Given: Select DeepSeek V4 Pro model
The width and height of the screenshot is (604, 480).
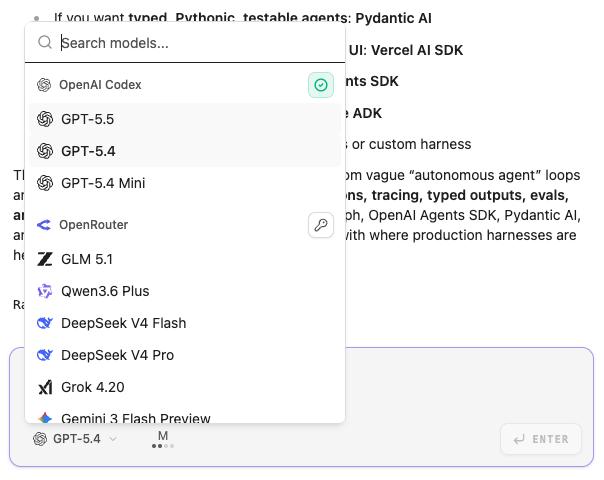Looking at the screenshot, I should pyautogui.click(x=185, y=355).
